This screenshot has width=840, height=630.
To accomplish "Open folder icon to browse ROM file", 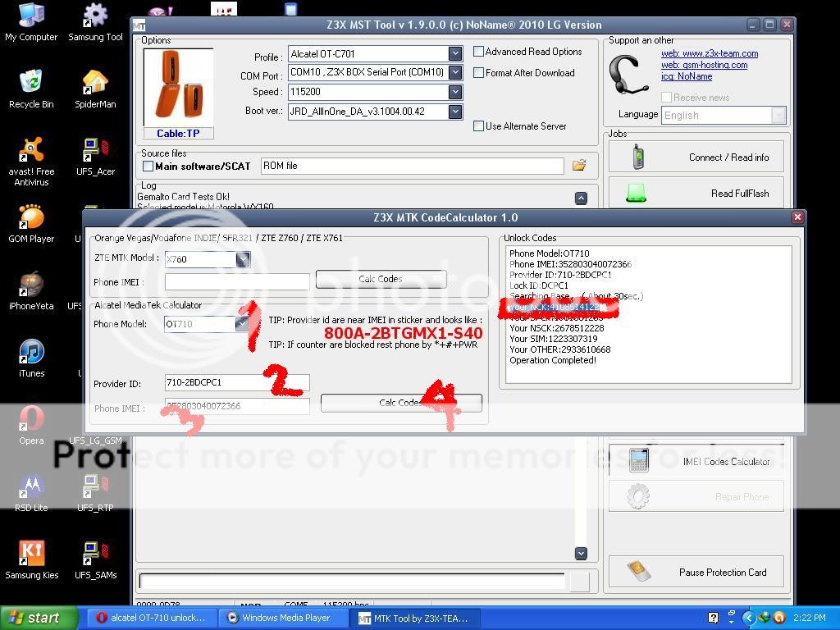I will tap(579, 166).
